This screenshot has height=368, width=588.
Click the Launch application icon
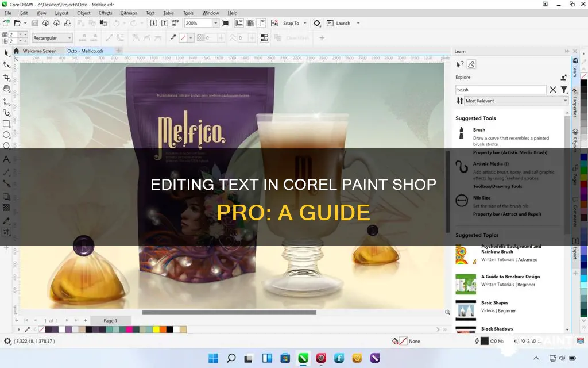coord(330,23)
